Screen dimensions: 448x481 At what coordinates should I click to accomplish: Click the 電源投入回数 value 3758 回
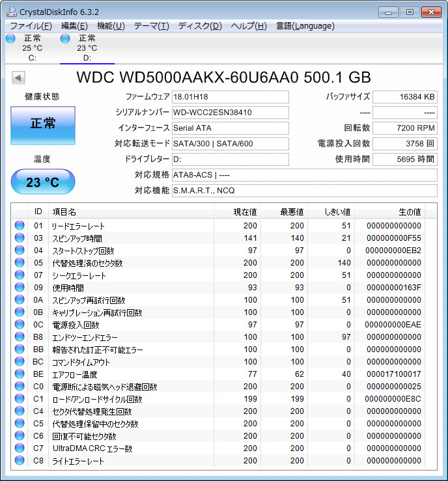tap(405, 144)
